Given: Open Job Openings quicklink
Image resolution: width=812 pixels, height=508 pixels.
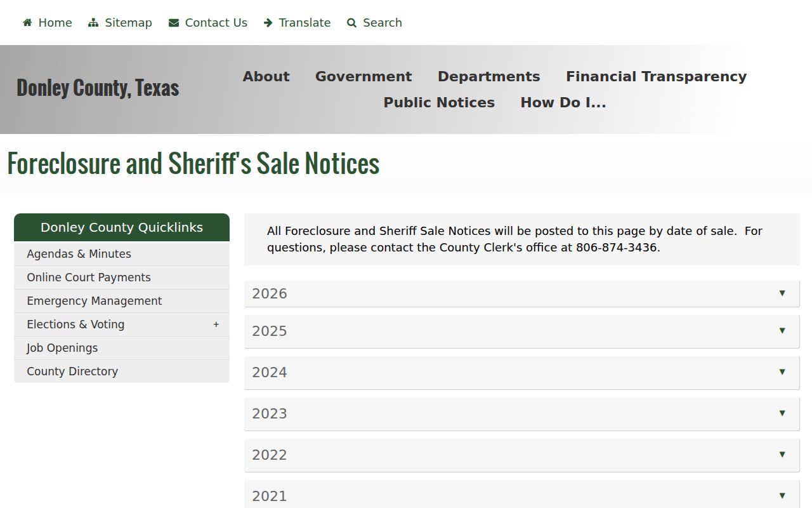Looking at the screenshot, I should [x=122, y=348].
